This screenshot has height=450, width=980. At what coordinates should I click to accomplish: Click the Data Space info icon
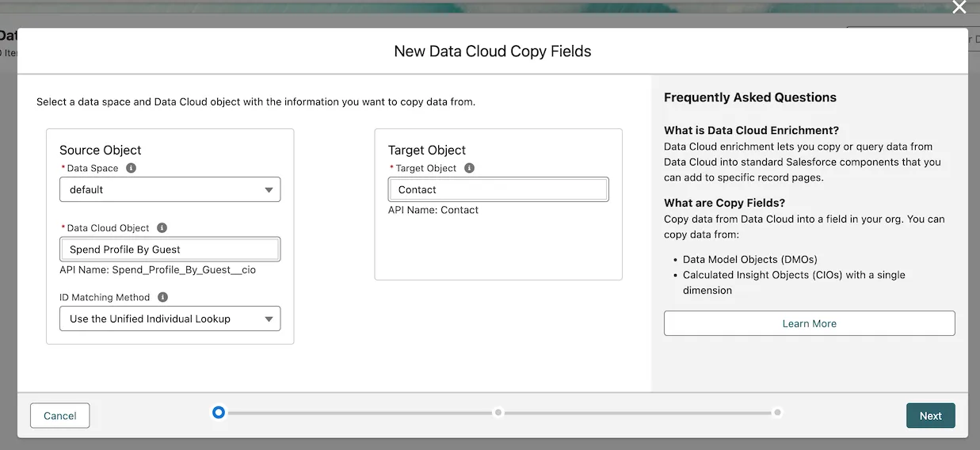132,168
